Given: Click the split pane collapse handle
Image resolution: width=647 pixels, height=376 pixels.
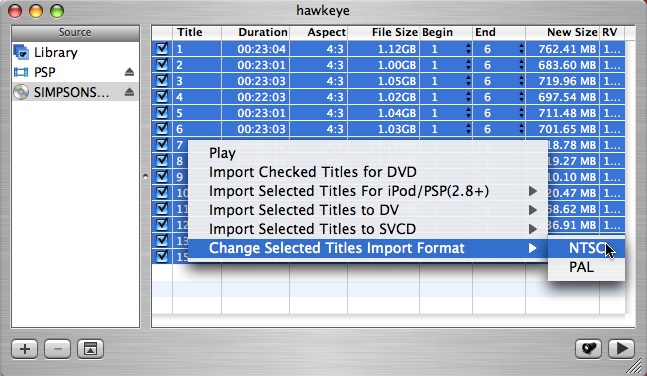Looking at the screenshot, I should (145, 176).
